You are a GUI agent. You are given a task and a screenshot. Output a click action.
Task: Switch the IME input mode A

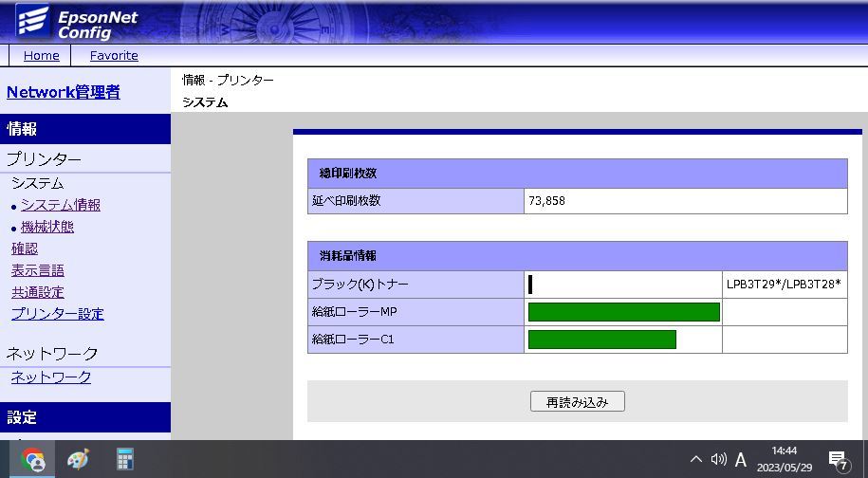point(741,459)
